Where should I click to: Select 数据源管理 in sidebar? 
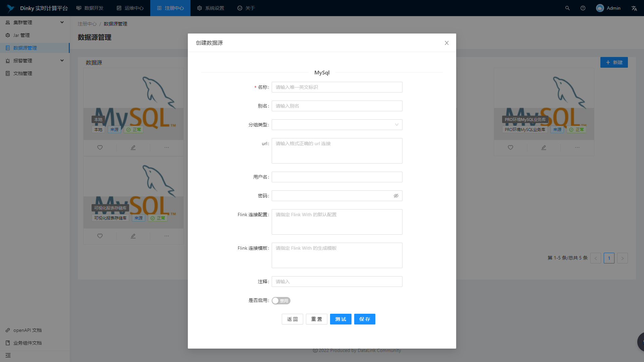click(35, 48)
